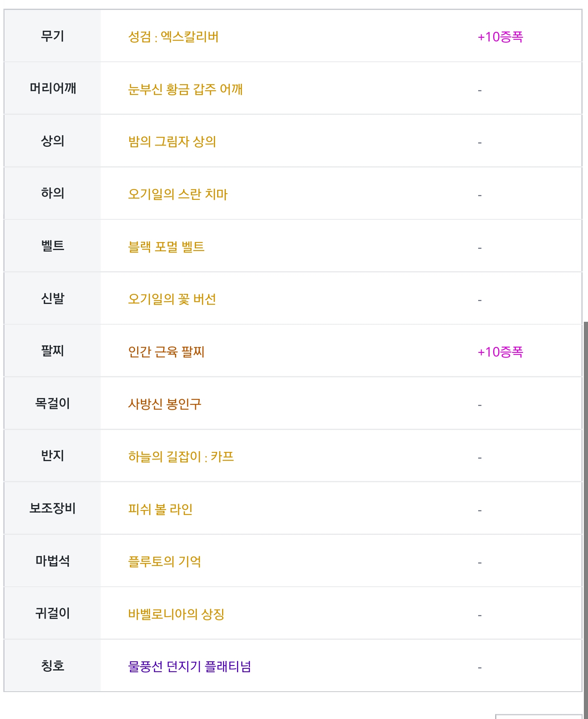Select the 무기 row header cell

click(53, 36)
